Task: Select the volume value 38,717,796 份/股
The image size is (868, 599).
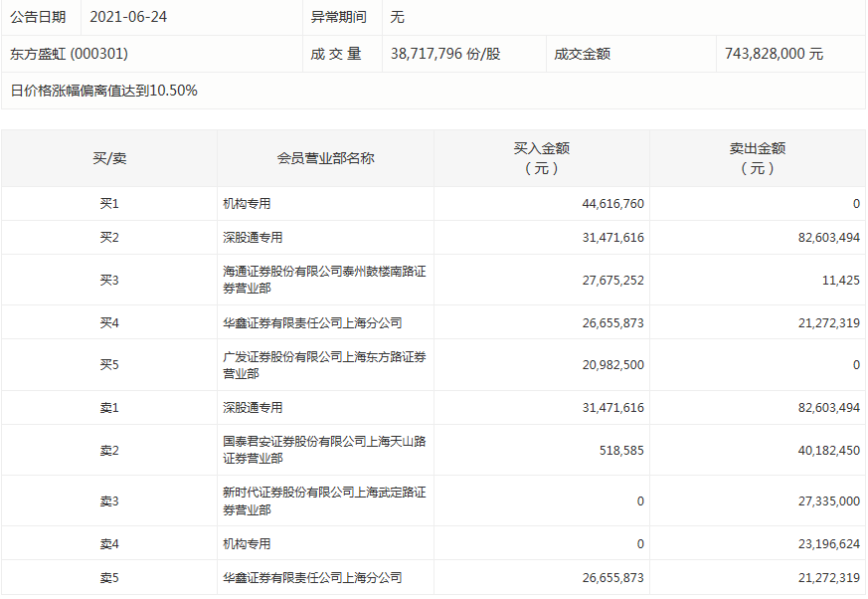Action: (x=445, y=54)
